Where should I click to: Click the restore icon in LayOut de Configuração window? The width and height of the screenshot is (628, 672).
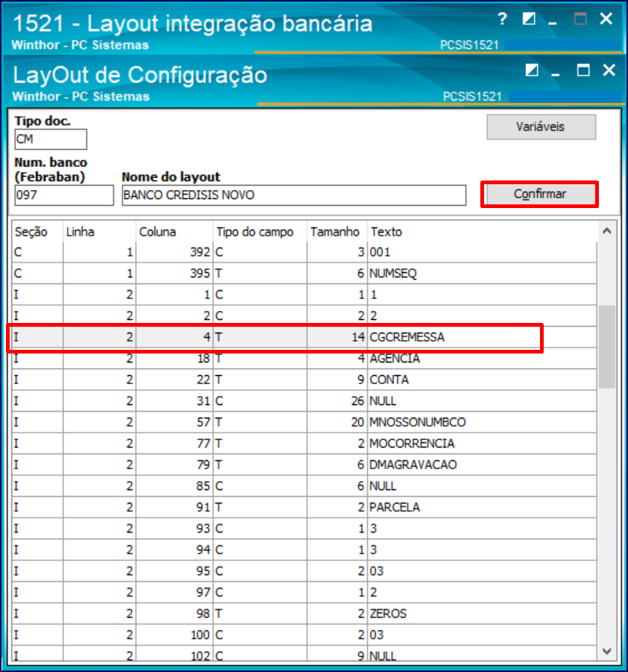pyautogui.click(x=532, y=70)
